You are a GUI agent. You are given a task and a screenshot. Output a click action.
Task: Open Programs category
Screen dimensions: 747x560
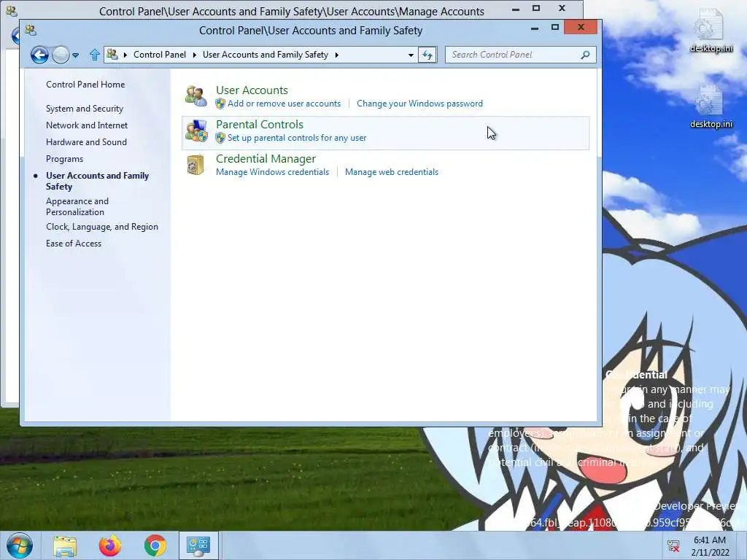click(64, 158)
